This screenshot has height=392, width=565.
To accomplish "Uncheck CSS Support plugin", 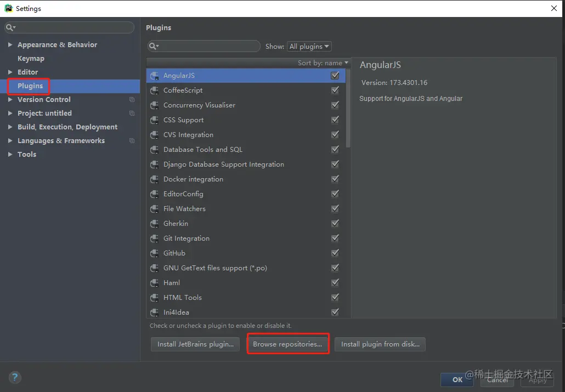I will click(335, 120).
